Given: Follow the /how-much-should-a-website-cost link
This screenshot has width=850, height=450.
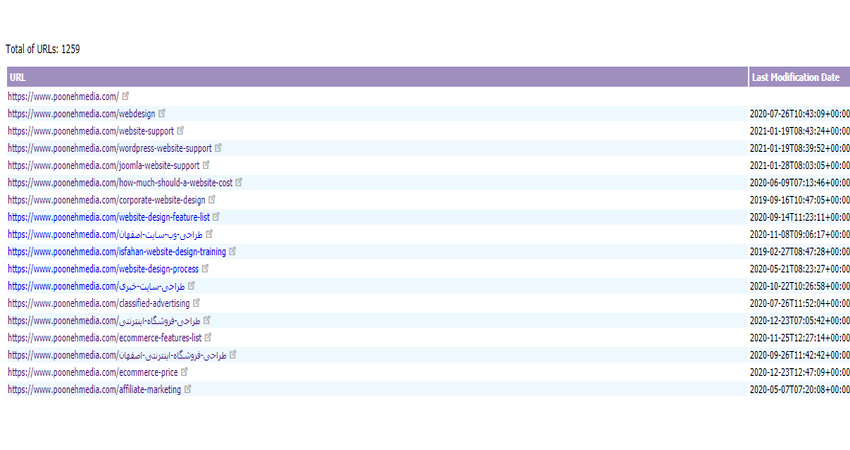Looking at the screenshot, I should 120,183.
